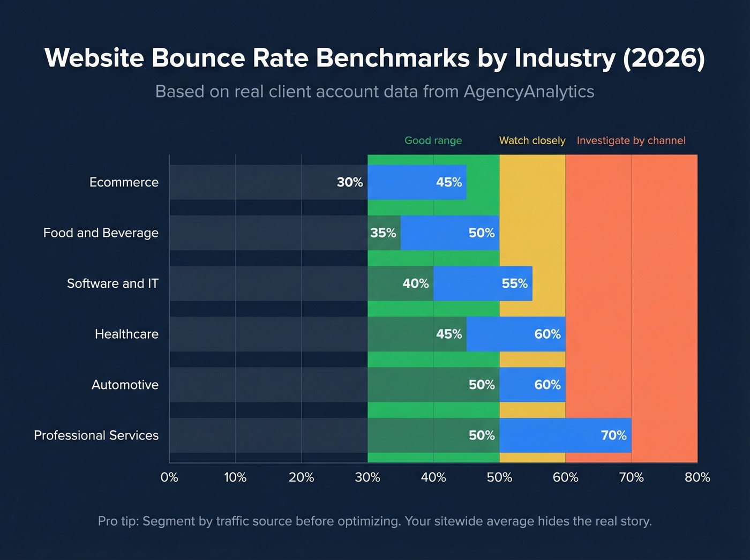The image size is (750, 560).
Task: Click the Automotive 60% bar
Action: [x=533, y=384]
